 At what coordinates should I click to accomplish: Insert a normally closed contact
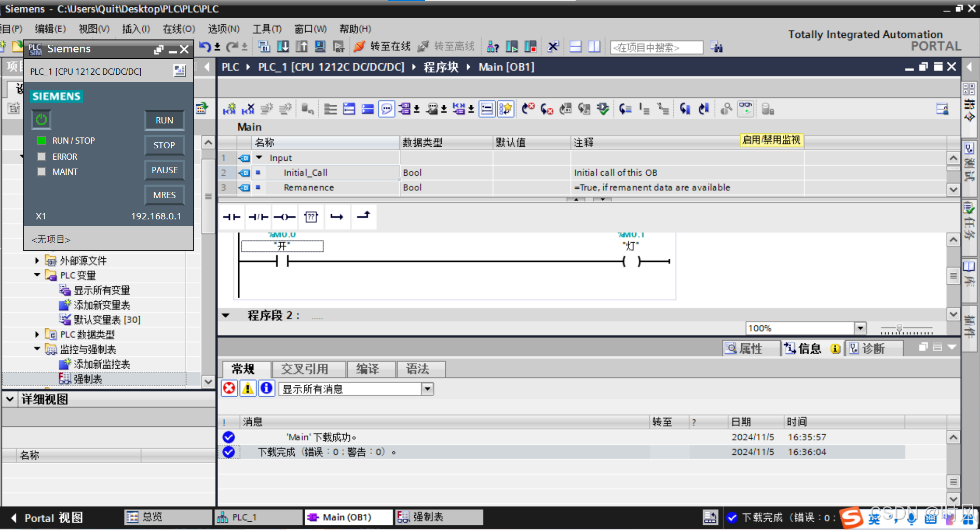coord(258,217)
